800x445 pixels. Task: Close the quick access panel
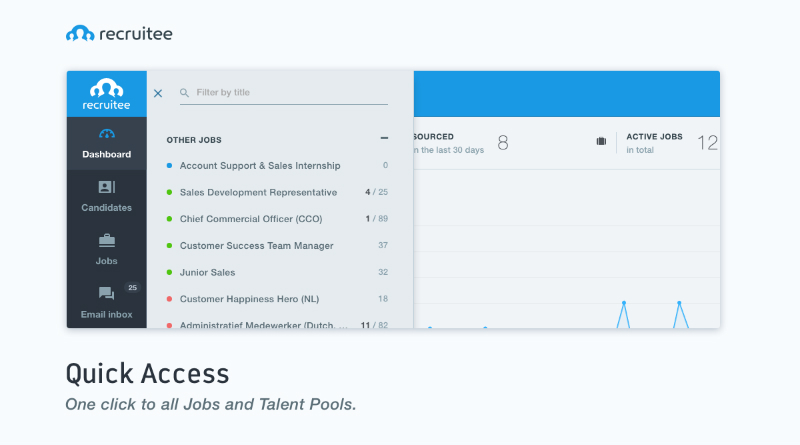click(158, 93)
